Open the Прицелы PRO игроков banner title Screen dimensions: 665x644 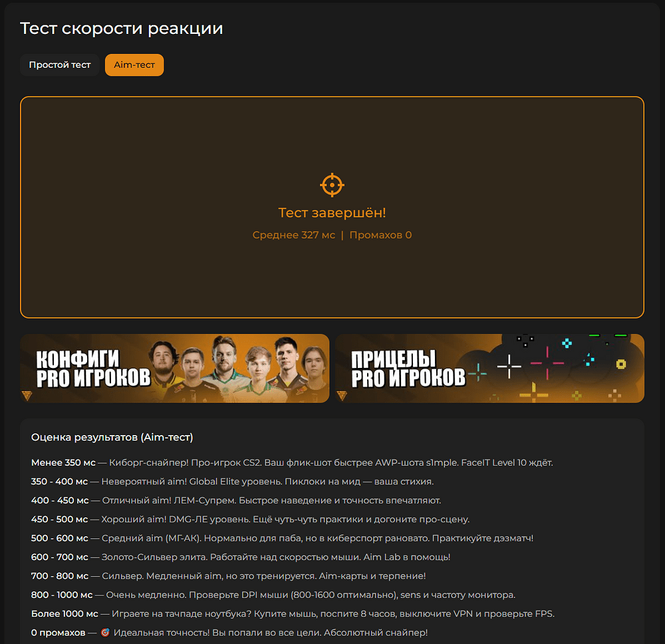click(x=408, y=368)
